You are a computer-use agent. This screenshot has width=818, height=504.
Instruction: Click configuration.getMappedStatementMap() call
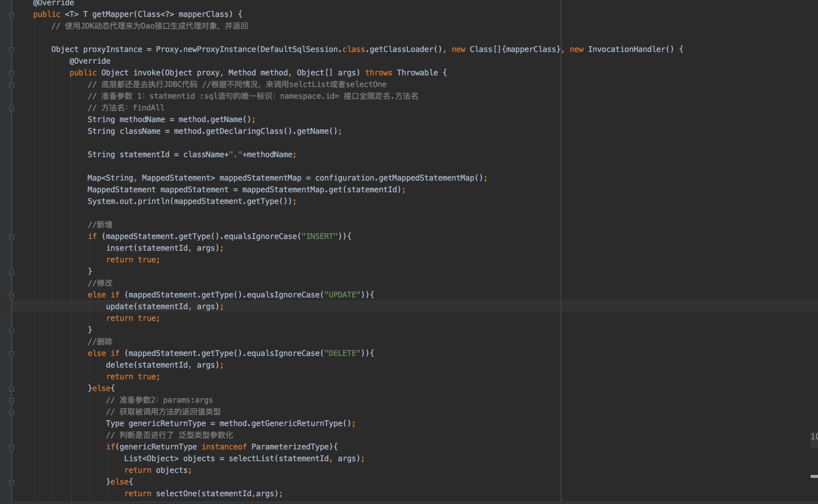tap(399, 178)
